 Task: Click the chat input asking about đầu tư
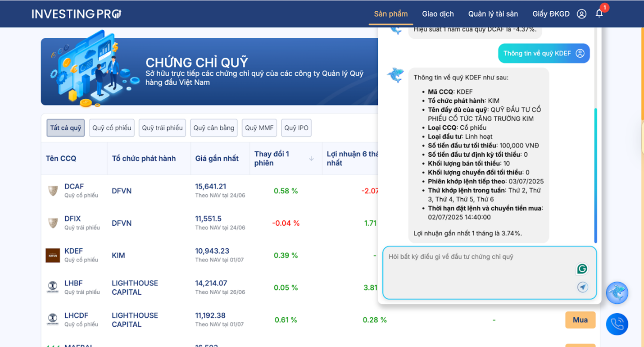pyautogui.click(x=490, y=273)
